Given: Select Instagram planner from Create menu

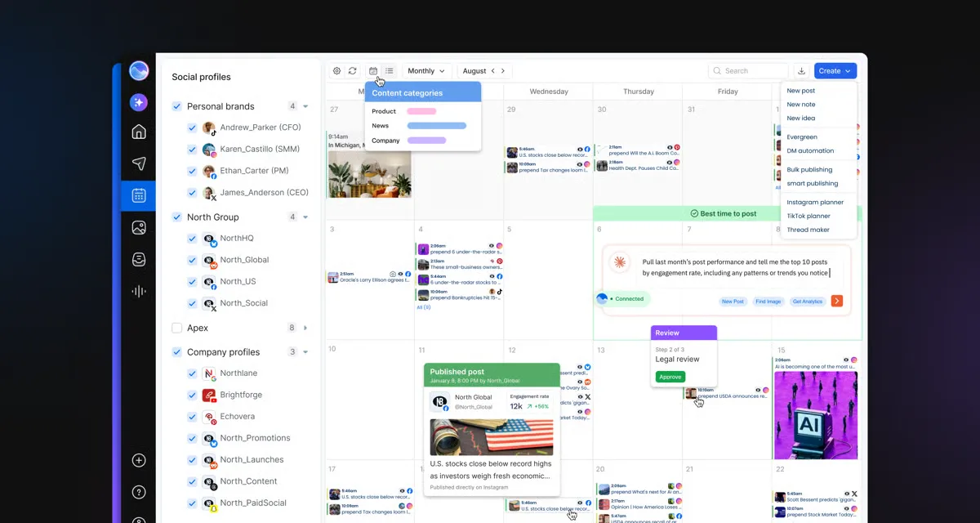Looking at the screenshot, I should coord(815,202).
